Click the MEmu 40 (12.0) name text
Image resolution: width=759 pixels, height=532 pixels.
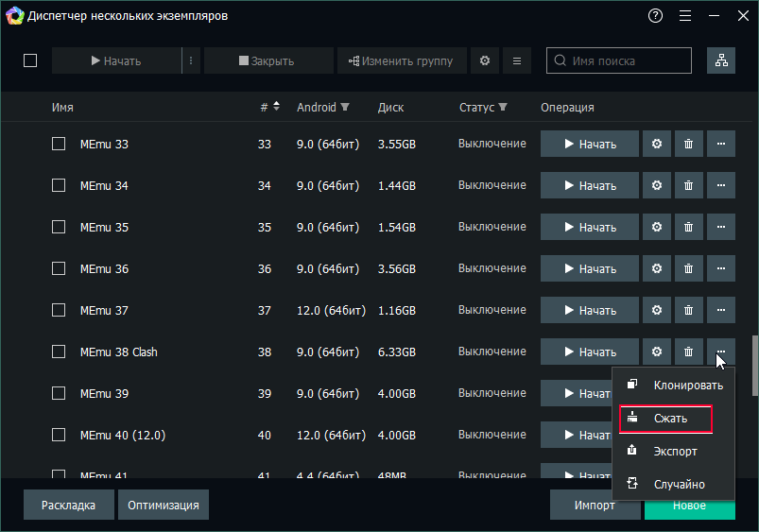[123, 436]
